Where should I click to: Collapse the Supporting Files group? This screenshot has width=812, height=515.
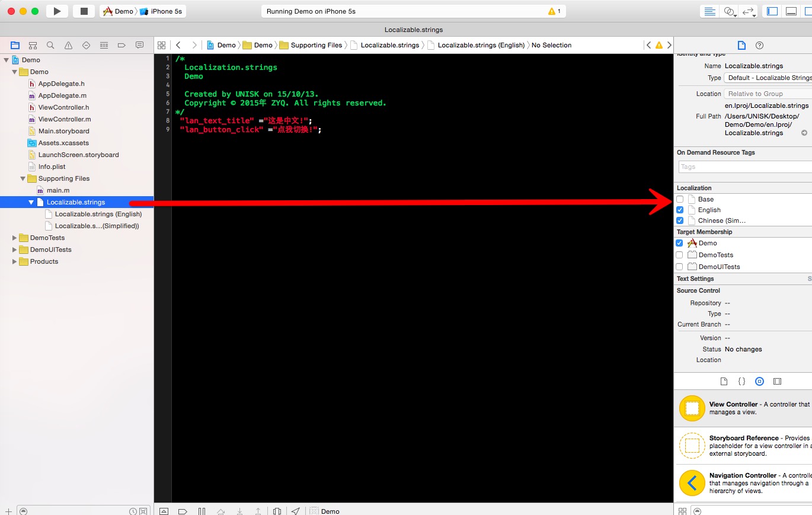pos(23,178)
